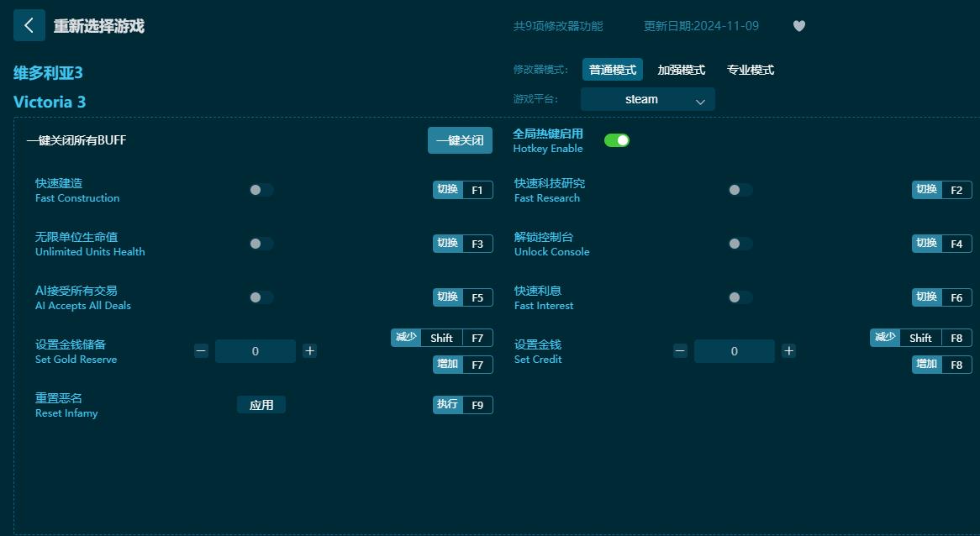Click the minus icon beside Set Credit
The height and width of the screenshot is (536, 980).
[679, 351]
